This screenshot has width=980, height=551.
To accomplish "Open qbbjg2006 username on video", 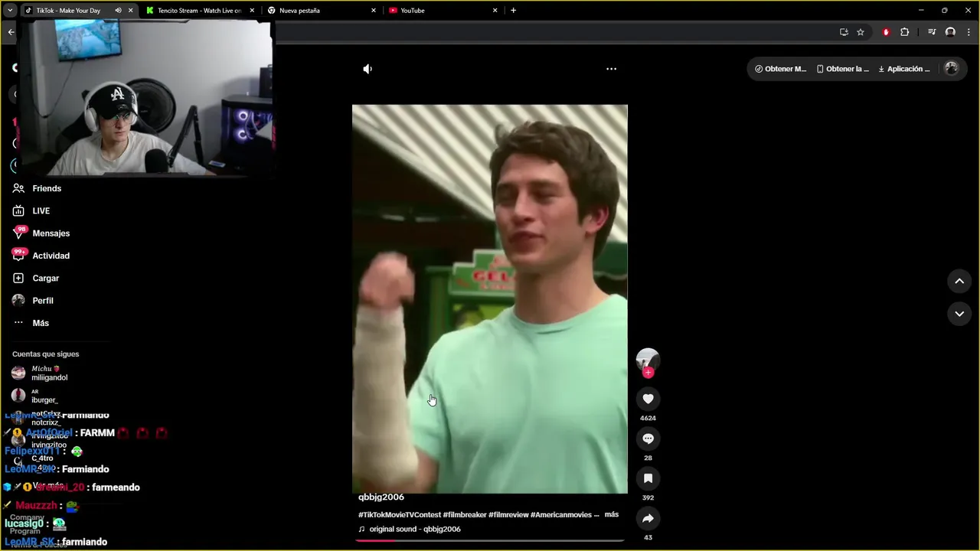I will point(381,497).
